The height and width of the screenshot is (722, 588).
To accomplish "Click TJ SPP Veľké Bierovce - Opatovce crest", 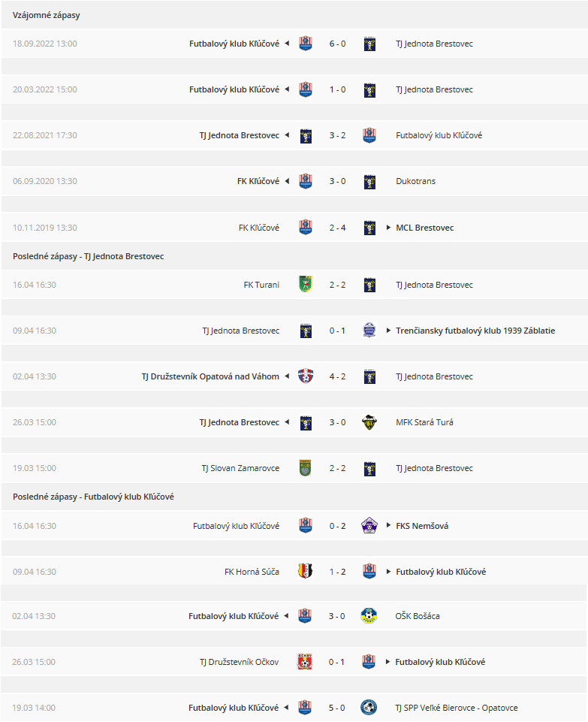I will coord(369,708).
